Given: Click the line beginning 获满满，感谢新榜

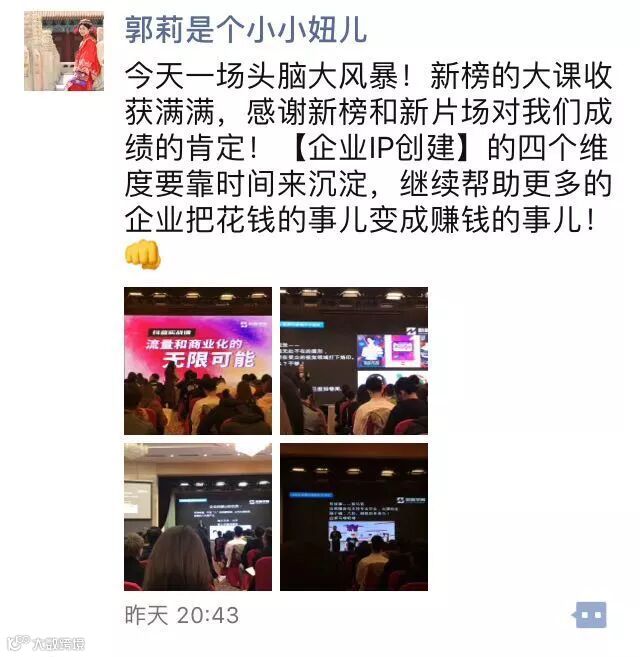Looking at the screenshot, I should 368,112.
